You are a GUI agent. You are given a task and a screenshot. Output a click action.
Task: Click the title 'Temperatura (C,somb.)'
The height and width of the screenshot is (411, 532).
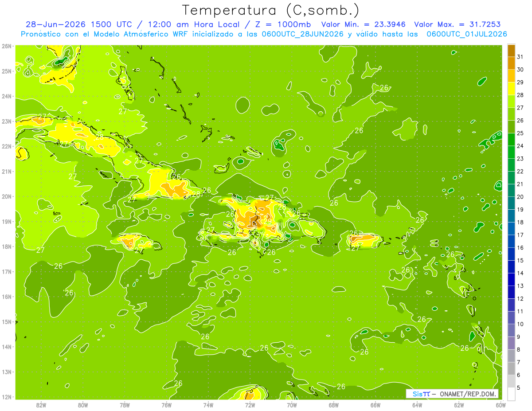pos(270,11)
